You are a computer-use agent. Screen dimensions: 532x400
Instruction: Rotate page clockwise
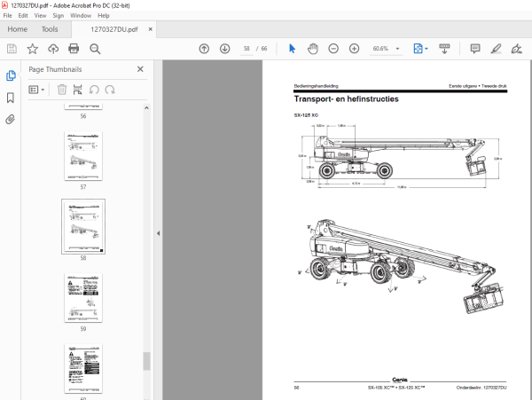pyautogui.click(x=110, y=90)
